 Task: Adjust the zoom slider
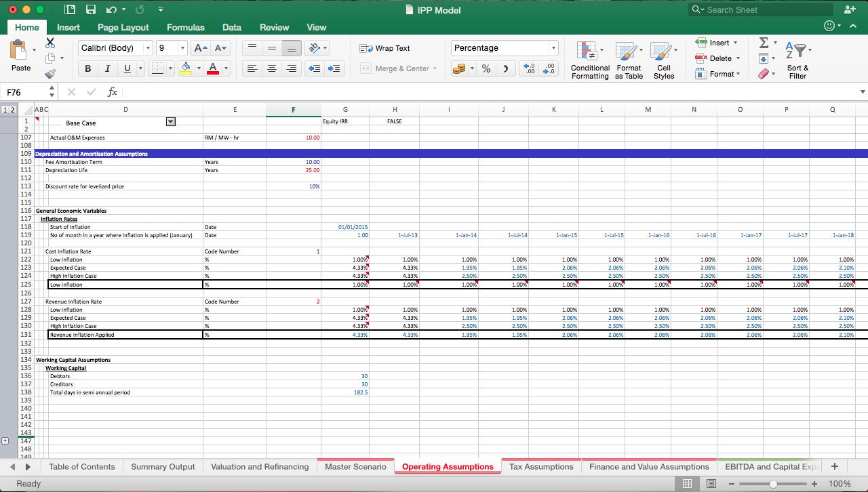pos(772,484)
